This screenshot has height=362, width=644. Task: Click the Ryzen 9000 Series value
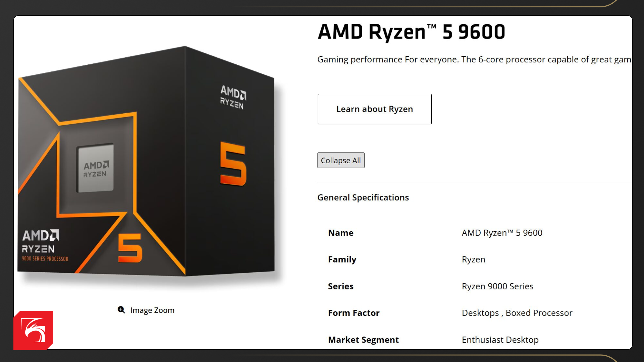497,286
